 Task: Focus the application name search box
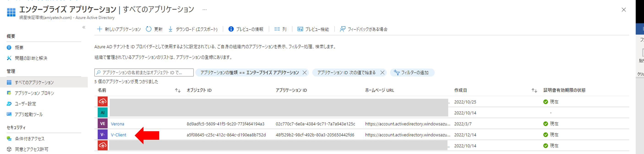click(x=144, y=73)
